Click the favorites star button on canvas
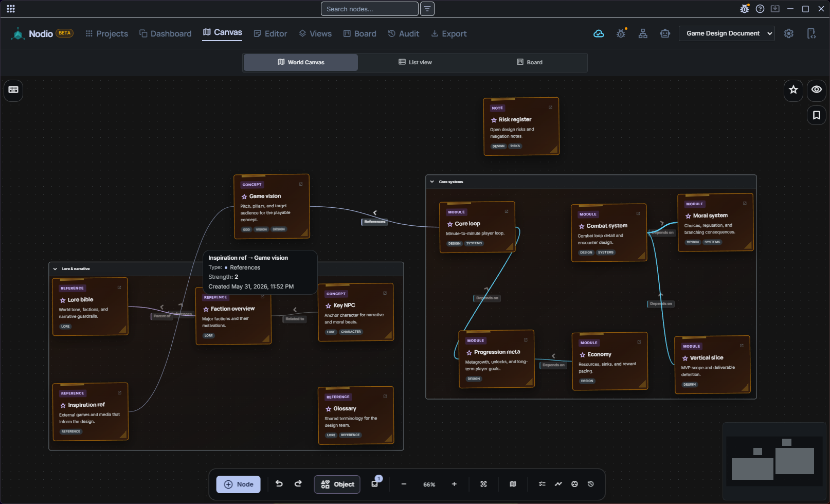The height and width of the screenshot is (504, 830). click(x=793, y=89)
